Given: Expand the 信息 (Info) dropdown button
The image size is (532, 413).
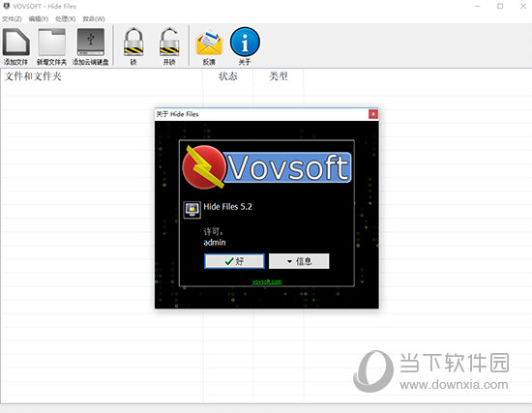Looking at the screenshot, I should point(299,261).
